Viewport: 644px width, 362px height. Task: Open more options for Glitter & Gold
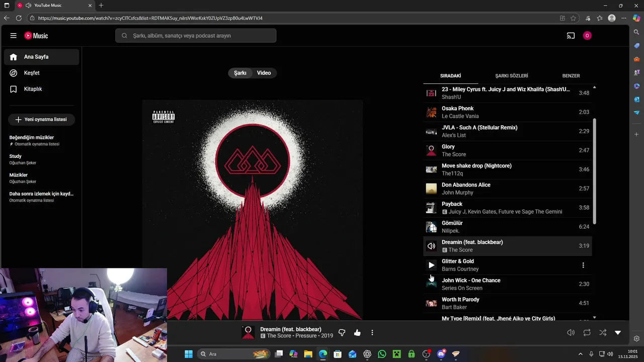pyautogui.click(x=583, y=265)
